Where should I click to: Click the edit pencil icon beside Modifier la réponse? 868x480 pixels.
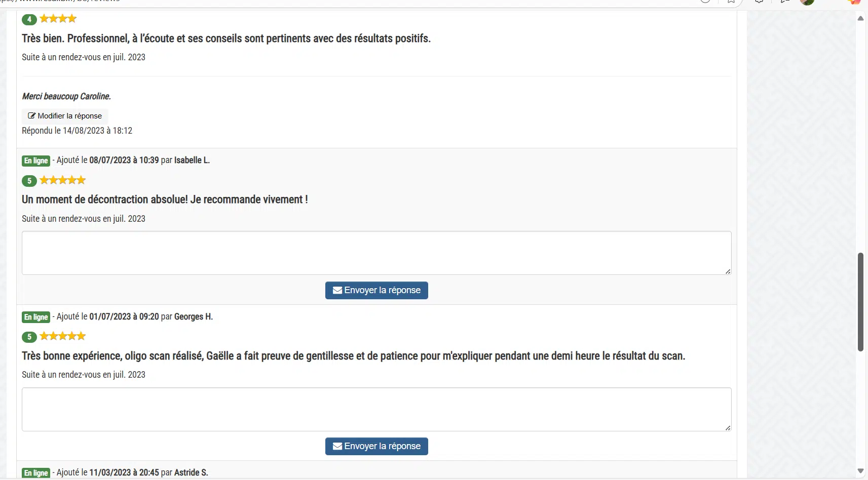pos(31,116)
